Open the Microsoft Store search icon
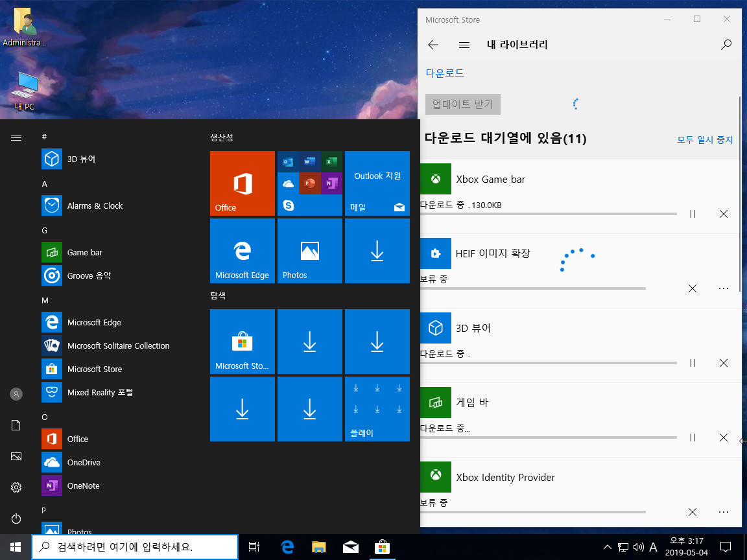747x560 pixels. coord(726,45)
